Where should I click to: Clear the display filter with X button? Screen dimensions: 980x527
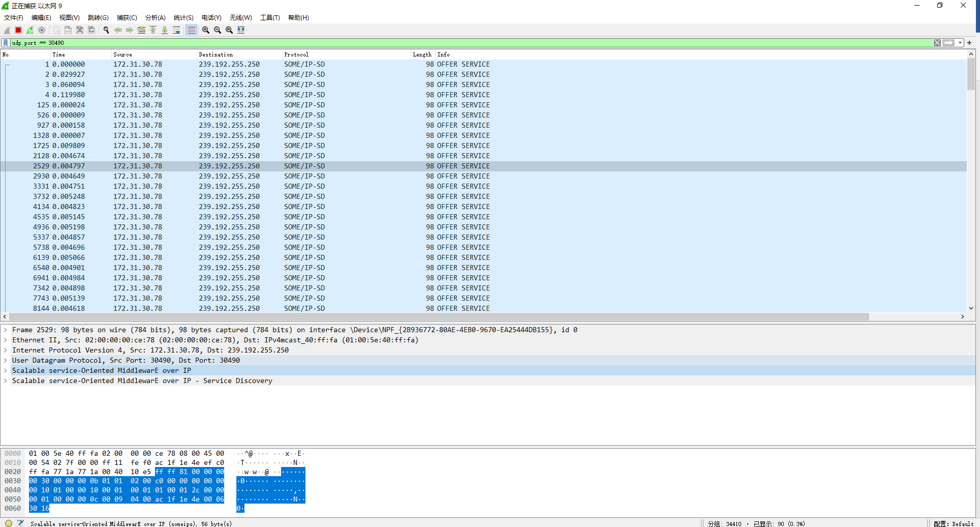pos(937,43)
